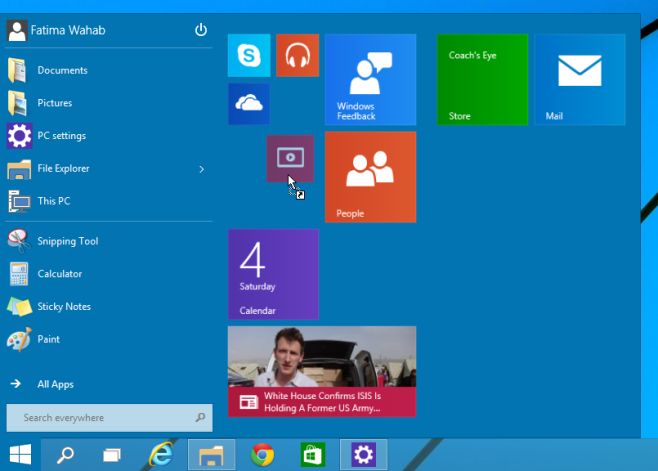Screen dimensions: 658x471
Task: Expand the File Explorer jump list arrow
Action: (x=202, y=169)
